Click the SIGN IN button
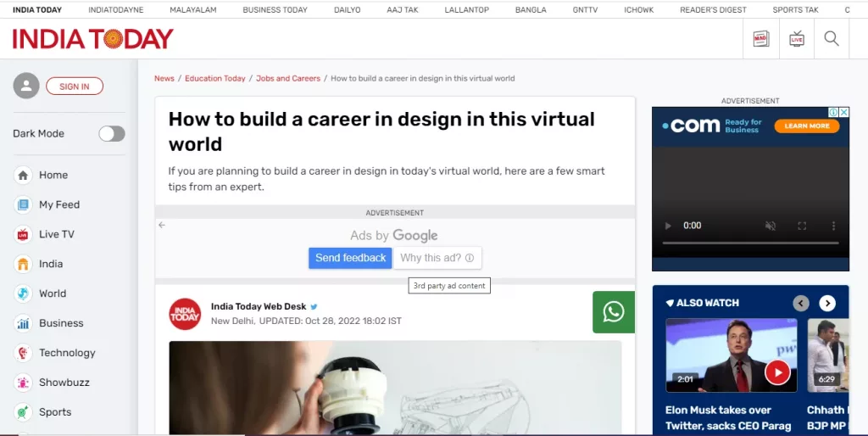The width and height of the screenshot is (868, 436). (75, 86)
